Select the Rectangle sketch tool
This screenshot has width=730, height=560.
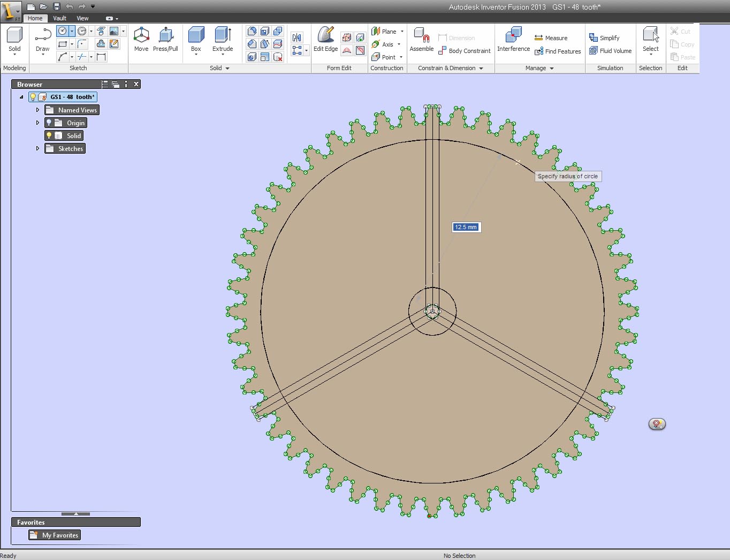point(63,44)
